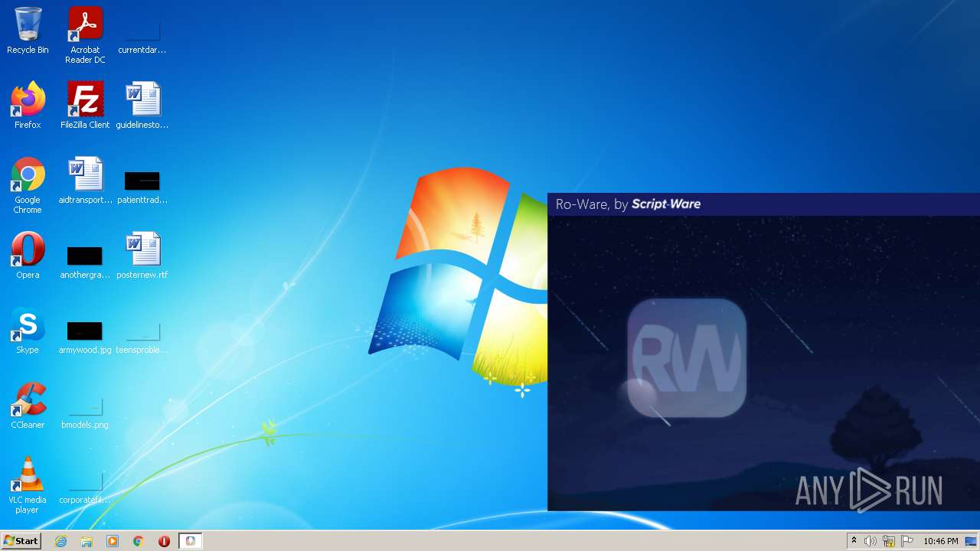Open network status tray icon
Image resolution: width=980 pixels, height=551 pixels.
[x=889, y=541]
